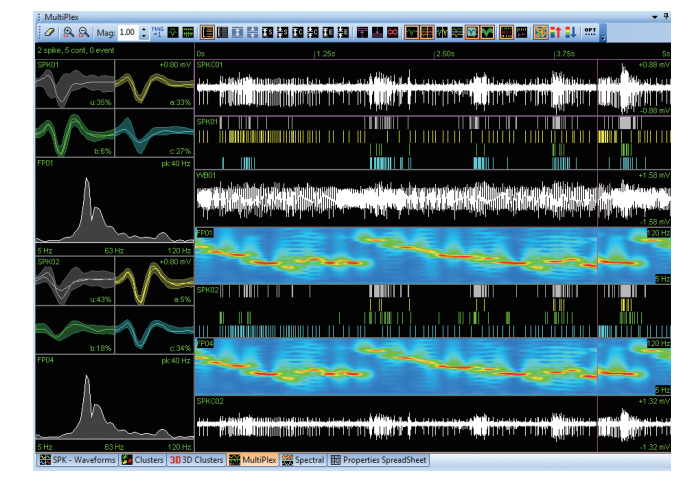Click blue compress-vertical arrows icon
The height and width of the screenshot is (490, 698).
click(x=252, y=32)
